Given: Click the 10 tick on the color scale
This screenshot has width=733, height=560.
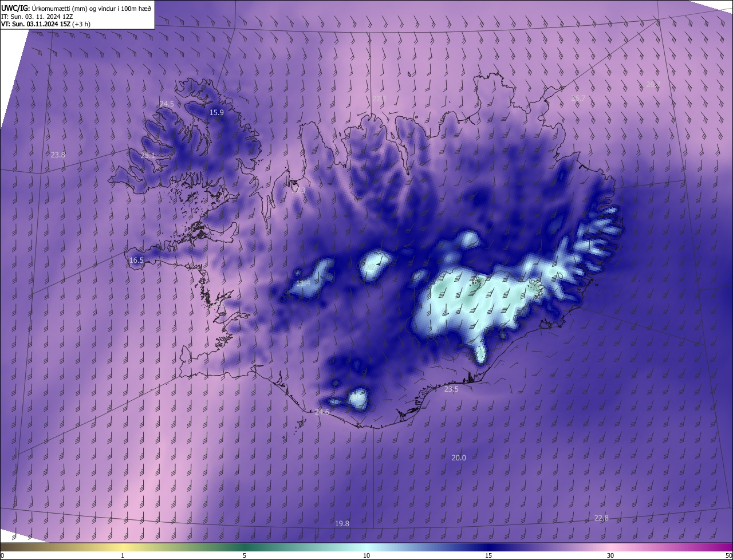Looking at the screenshot, I should click(x=366, y=555).
